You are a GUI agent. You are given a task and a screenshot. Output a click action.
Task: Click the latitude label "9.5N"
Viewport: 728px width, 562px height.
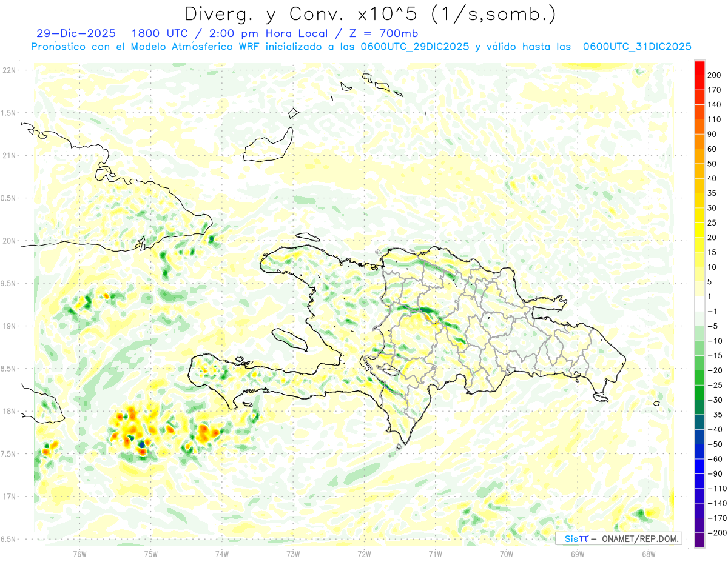(9, 284)
